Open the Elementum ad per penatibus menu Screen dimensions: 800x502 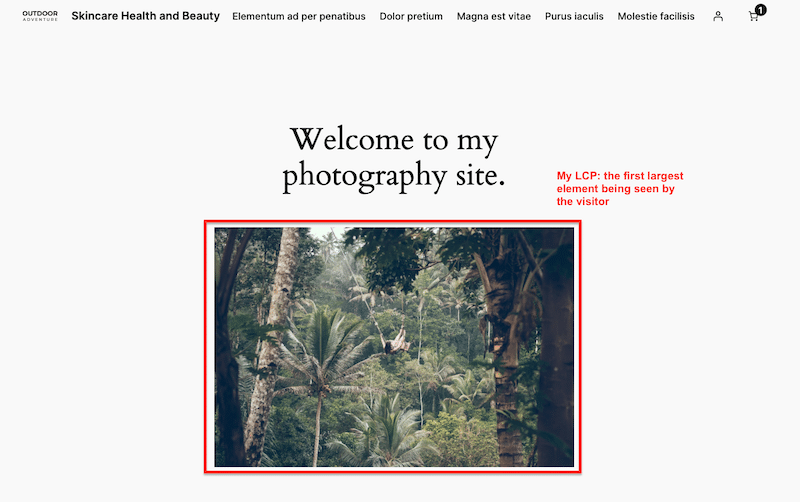pos(299,16)
